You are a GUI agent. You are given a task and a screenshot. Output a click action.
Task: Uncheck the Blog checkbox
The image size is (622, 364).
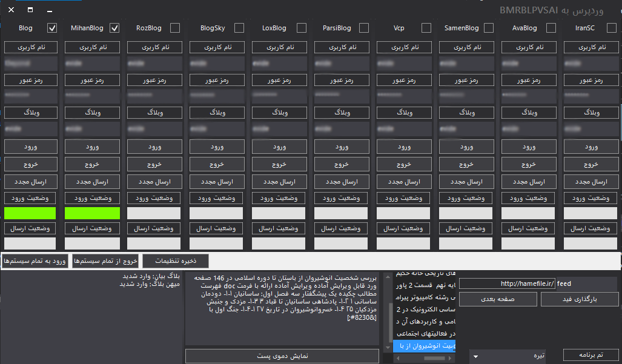coord(52,28)
